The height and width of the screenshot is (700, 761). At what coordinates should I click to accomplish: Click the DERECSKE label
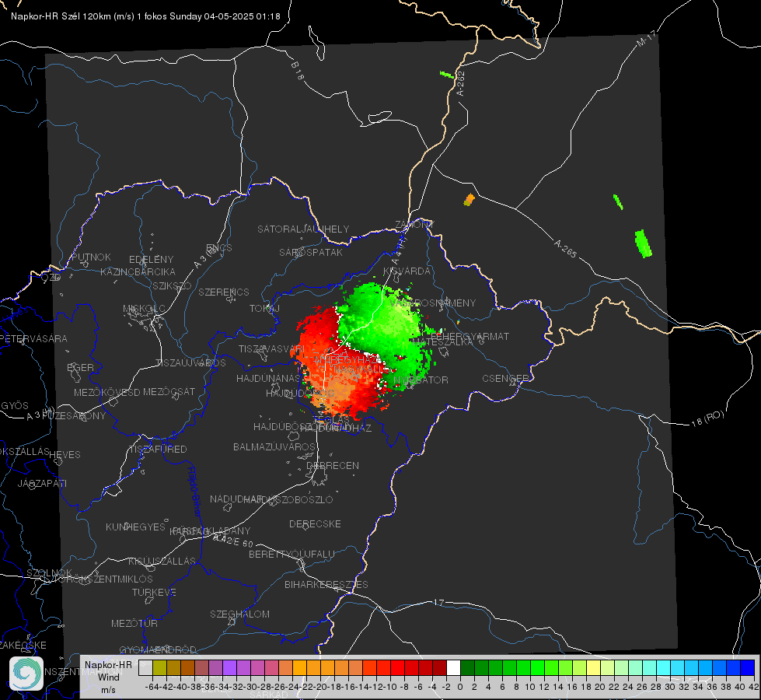point(315,524)
